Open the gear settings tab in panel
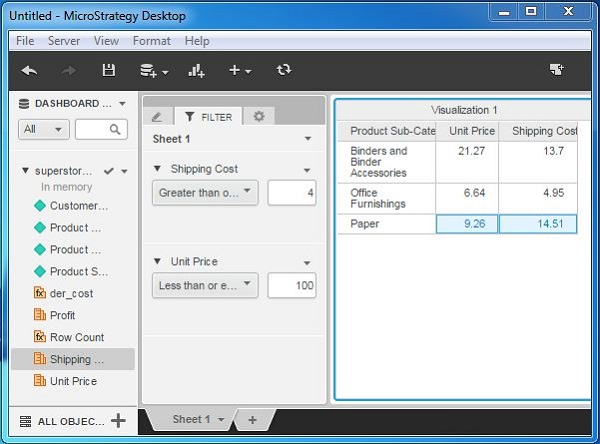The image size is (600, 444). click(x=258, y=116)
